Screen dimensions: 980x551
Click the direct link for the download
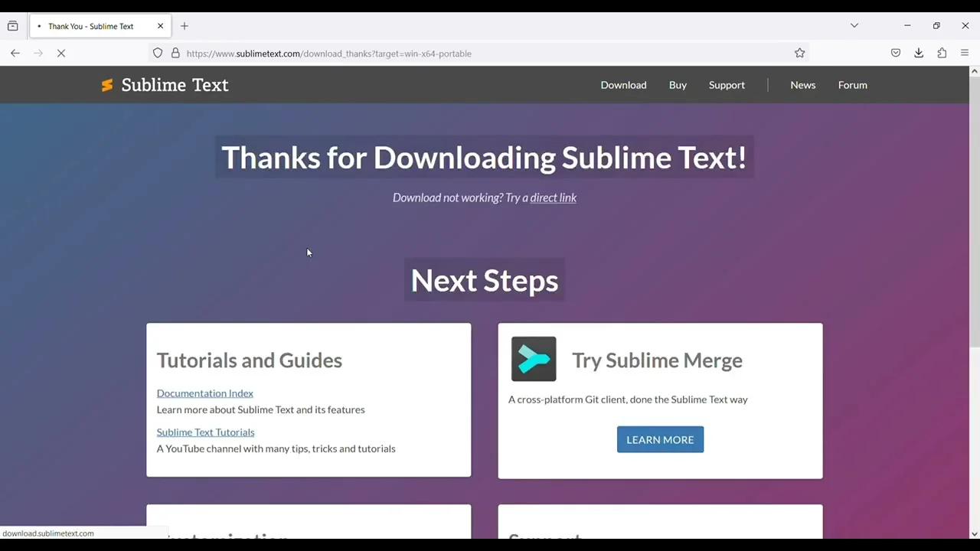tap(553, 197)
